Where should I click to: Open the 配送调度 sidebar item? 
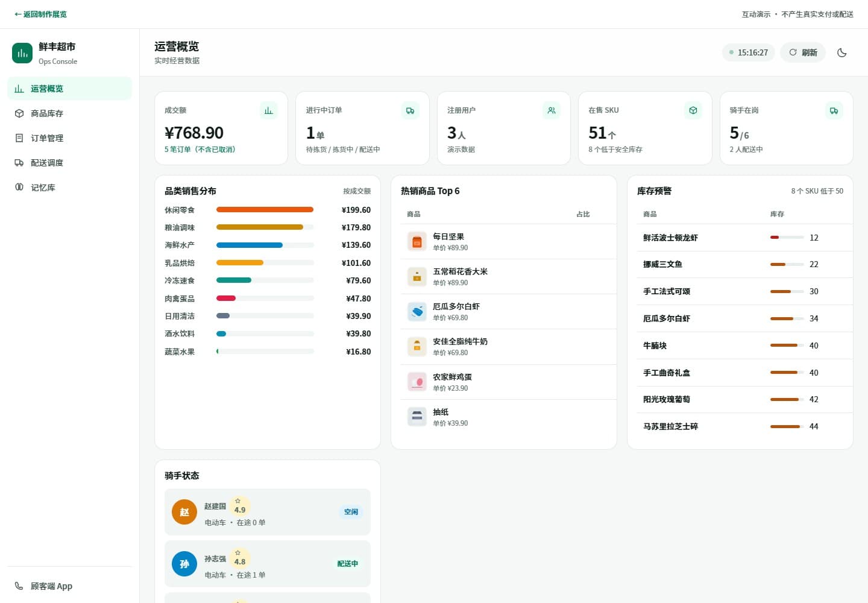click(69, 163)
